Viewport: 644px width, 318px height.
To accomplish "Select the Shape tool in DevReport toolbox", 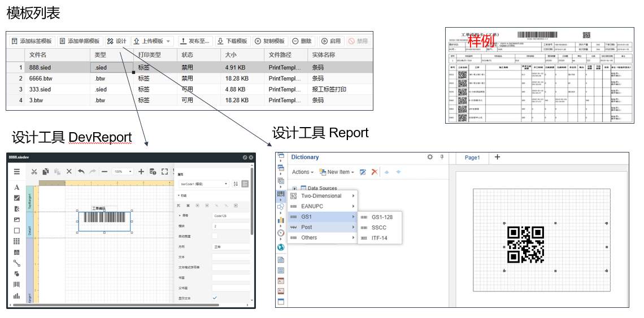I will point(17,273).
